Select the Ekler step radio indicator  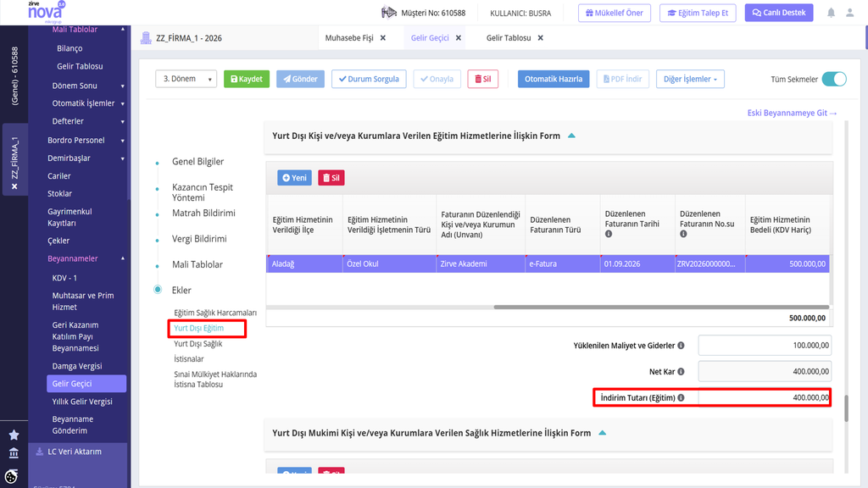[x=158, y=290]
